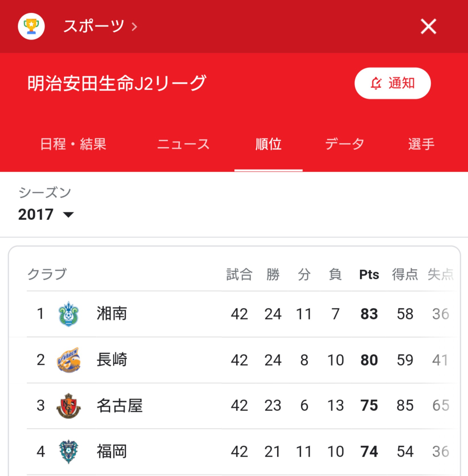This screenshot has width=468, height=476.
Task: Close the sports panel with X
Action: click(428, 26)
